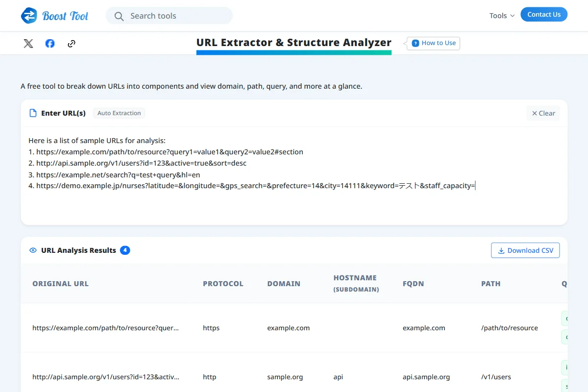Click sample URL line 4 with demo.example.jp
The width and height of the screenshot is (588, 392).
(x=252, y=186)
